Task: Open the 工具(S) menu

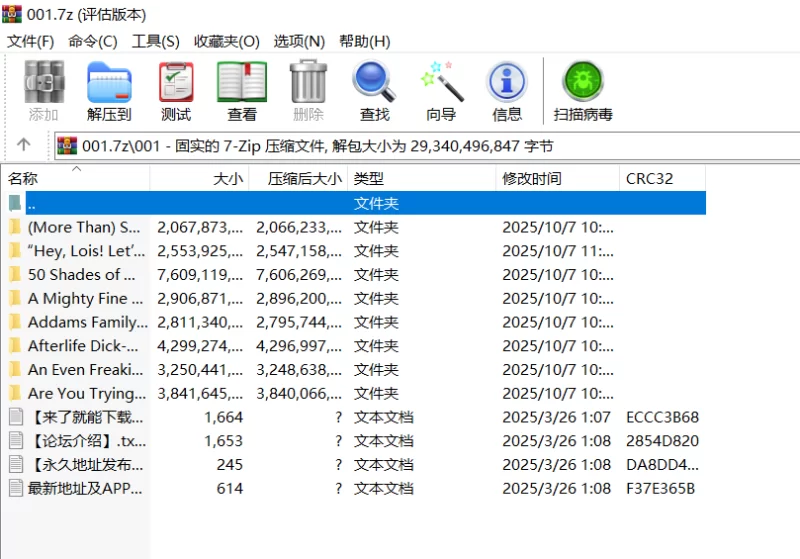Action: coord(155,41)
